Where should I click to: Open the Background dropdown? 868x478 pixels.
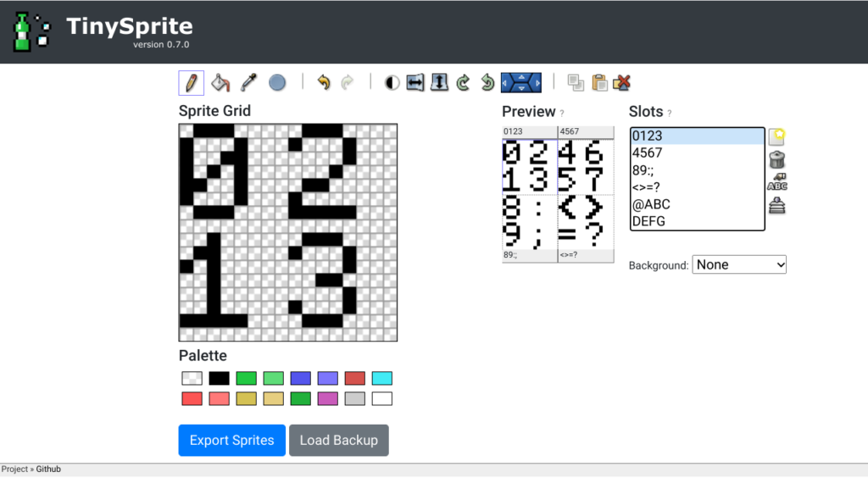[739, 264]
